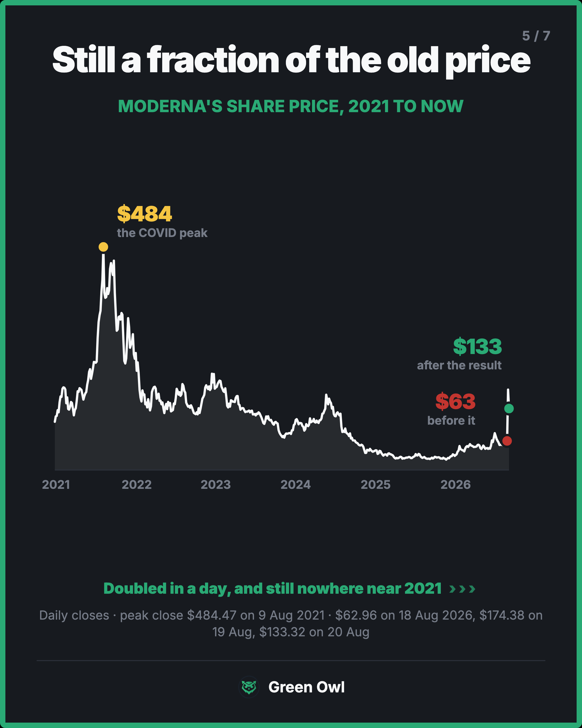Click the $484 peak price label

point(144,214)
